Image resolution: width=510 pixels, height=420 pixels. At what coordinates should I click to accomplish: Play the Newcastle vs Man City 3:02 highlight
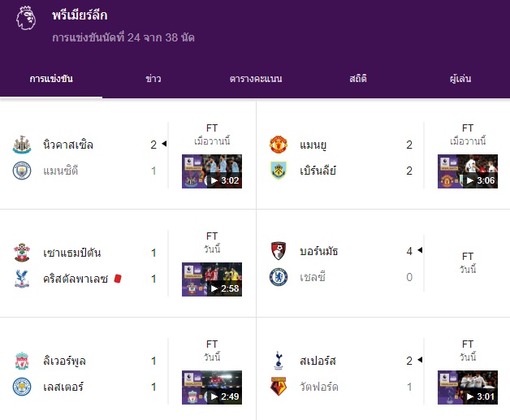[x=212, y=171]
